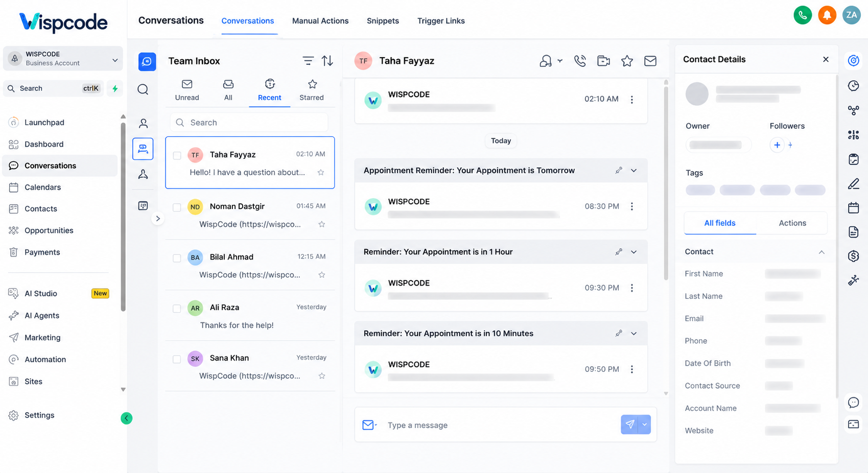
Task: Tick the checkbox for Bilal Ahmad
Action: pos(177,258)
